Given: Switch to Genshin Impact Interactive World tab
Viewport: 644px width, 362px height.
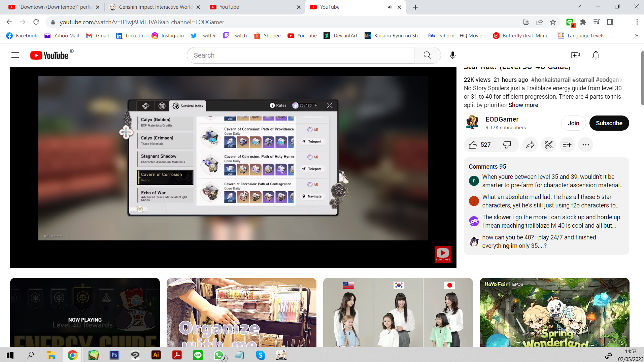Looking at the screenshot, I should [x=154, y=7].
